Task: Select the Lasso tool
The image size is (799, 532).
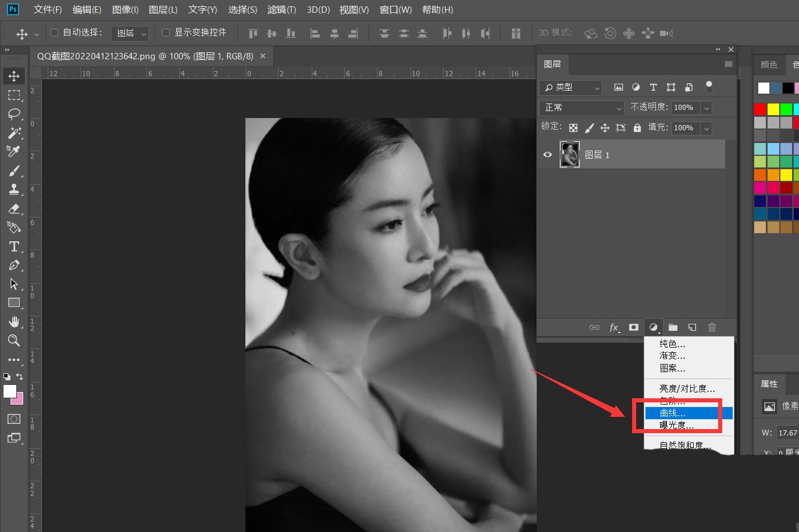Action: [14, 114]
